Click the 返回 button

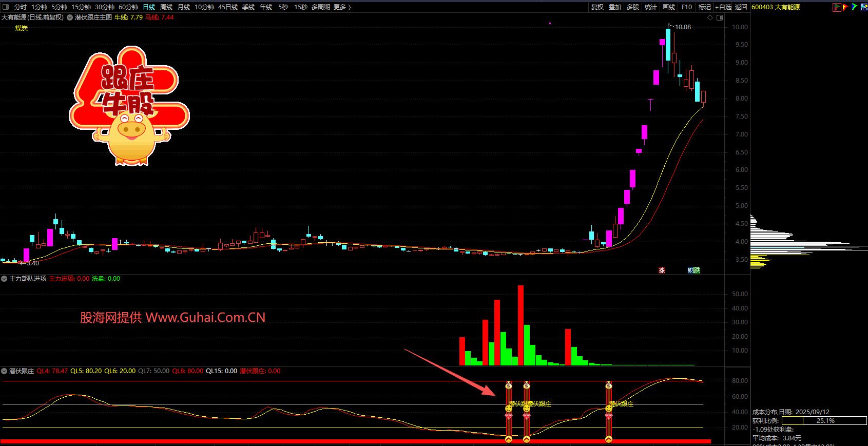tap(741, 7)
